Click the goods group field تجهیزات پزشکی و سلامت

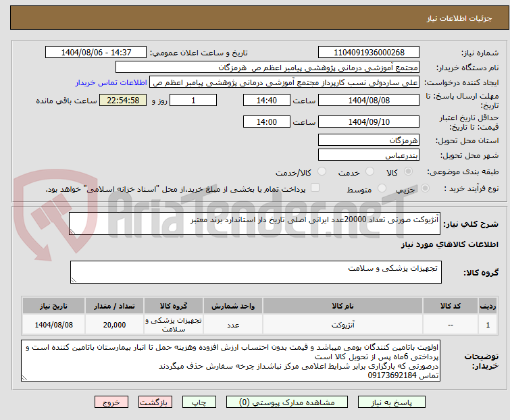pos(256,272)
